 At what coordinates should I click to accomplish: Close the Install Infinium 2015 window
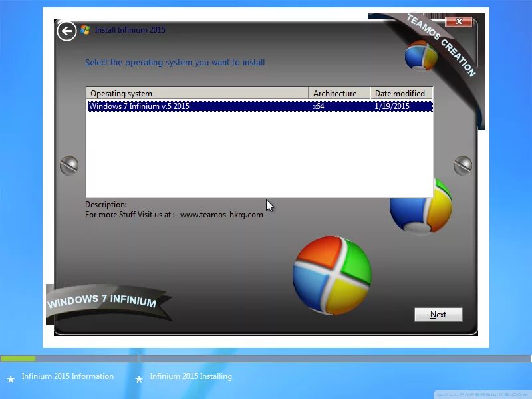(459, 21)
